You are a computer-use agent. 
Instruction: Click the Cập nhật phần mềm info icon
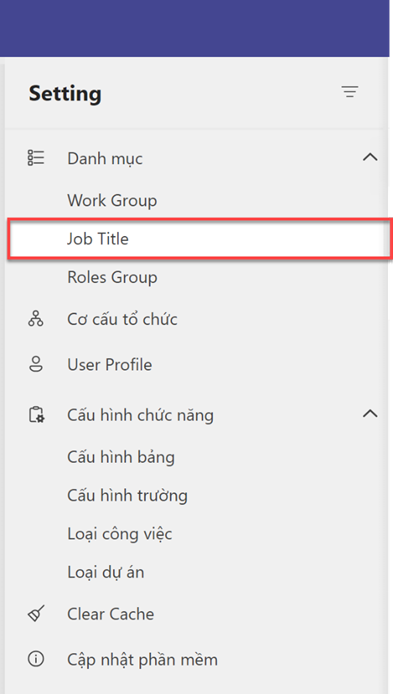pyautogui.click(x=36, y=659)
